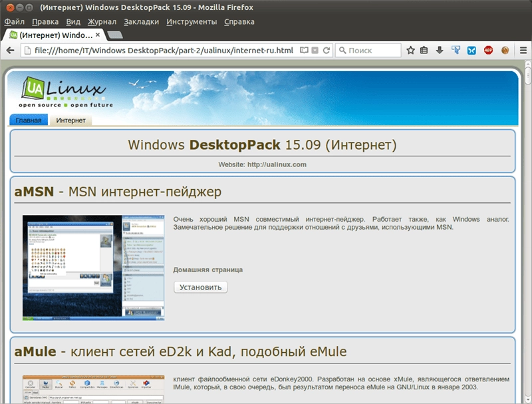Open the Правка menu
The width and height of the screenshot is (532, 404).
45,22
